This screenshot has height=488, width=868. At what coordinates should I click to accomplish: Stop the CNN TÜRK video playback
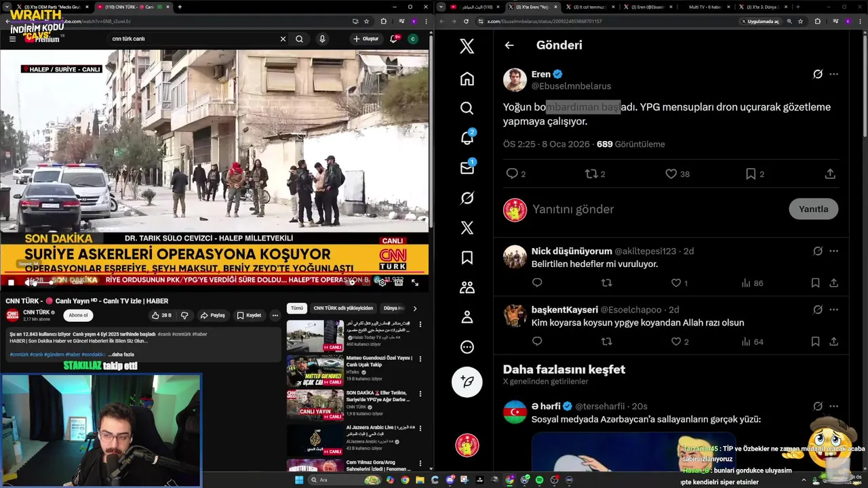tap(10, 283)
